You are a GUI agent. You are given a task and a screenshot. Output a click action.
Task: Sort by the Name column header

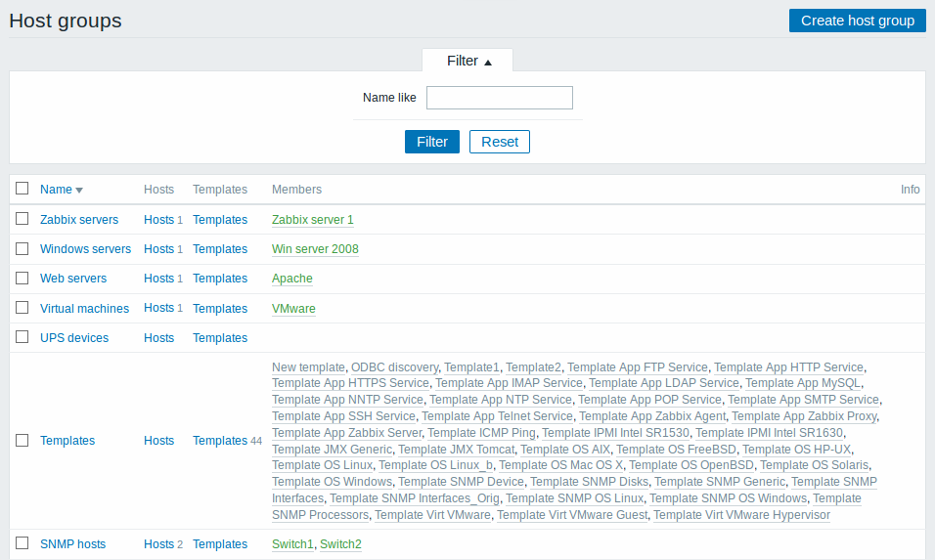click(x=61, y=190)
